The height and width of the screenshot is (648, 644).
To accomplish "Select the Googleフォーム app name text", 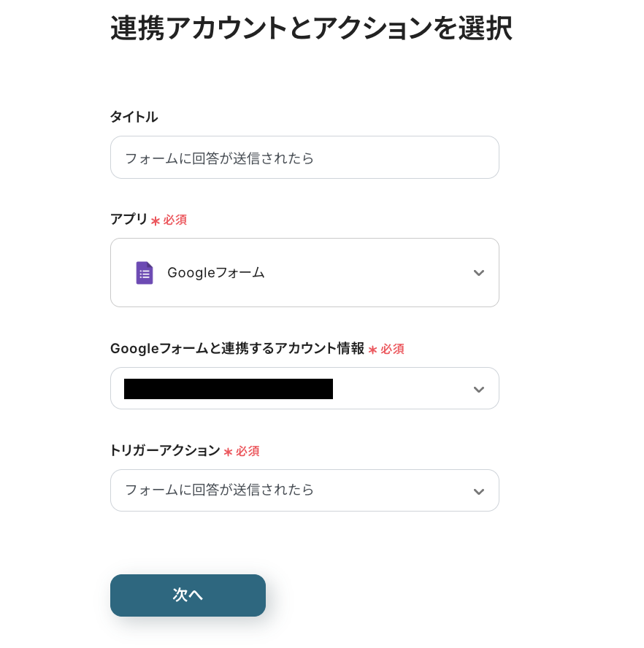I will [216, 273].
